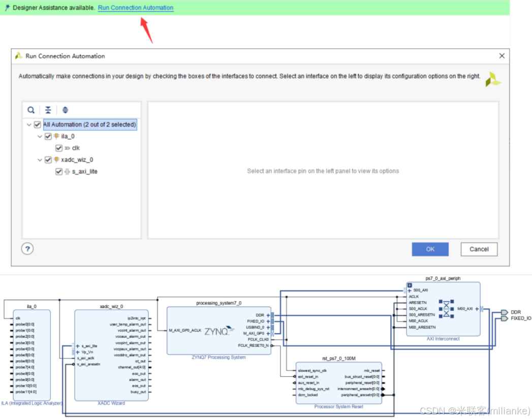Screen dimensions: 532x420
Task: Select the rst_ps7_0_100M reset block
Action: coord(338,383)
